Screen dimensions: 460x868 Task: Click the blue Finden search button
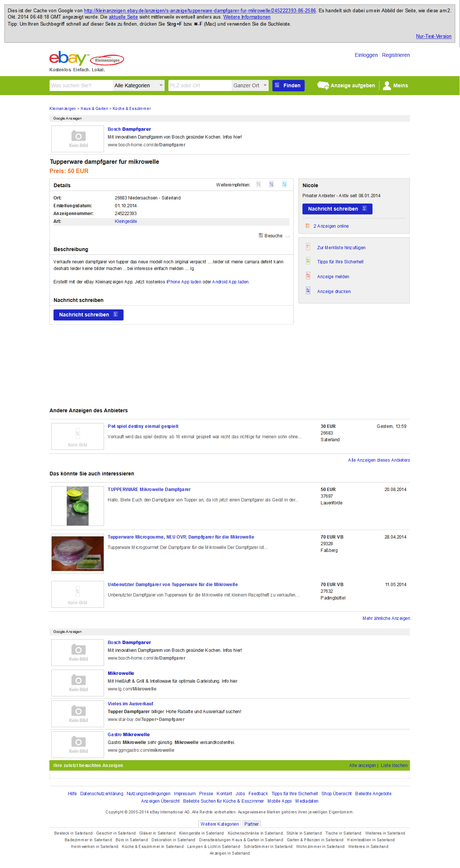pos(288,85)
